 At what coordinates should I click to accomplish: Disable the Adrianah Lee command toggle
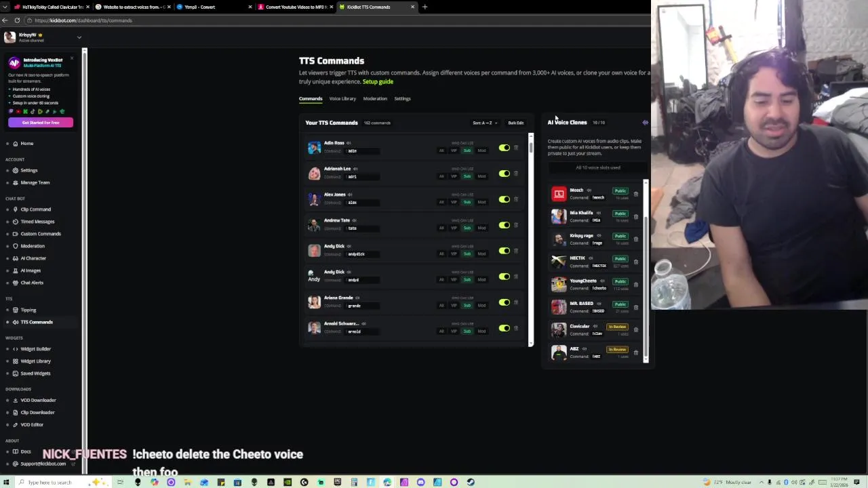point(504,174)
